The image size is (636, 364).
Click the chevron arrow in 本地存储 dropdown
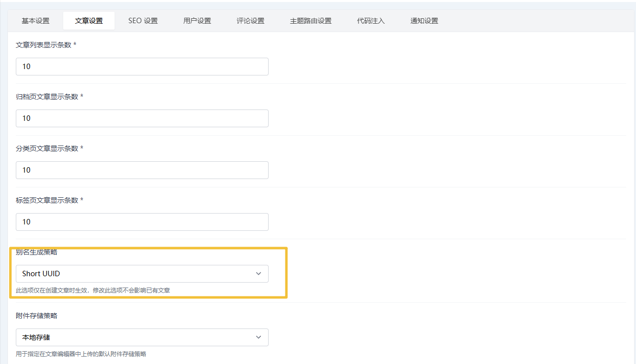click(x=258, y=337)
